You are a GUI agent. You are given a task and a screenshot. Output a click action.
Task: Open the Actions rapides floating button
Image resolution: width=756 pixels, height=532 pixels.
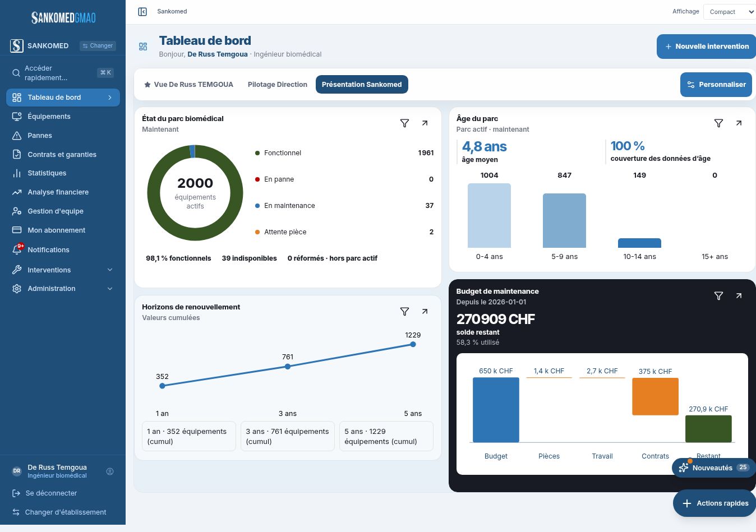(715, 503)
